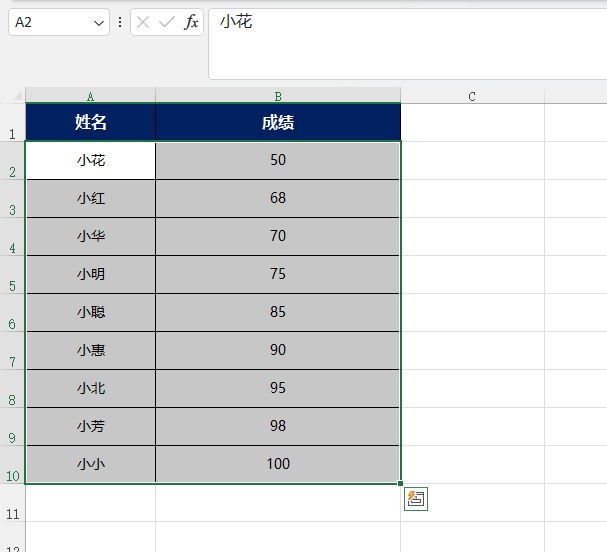Select the cell containing 小惠
607x552 pixels.
(x=90, y=350)
